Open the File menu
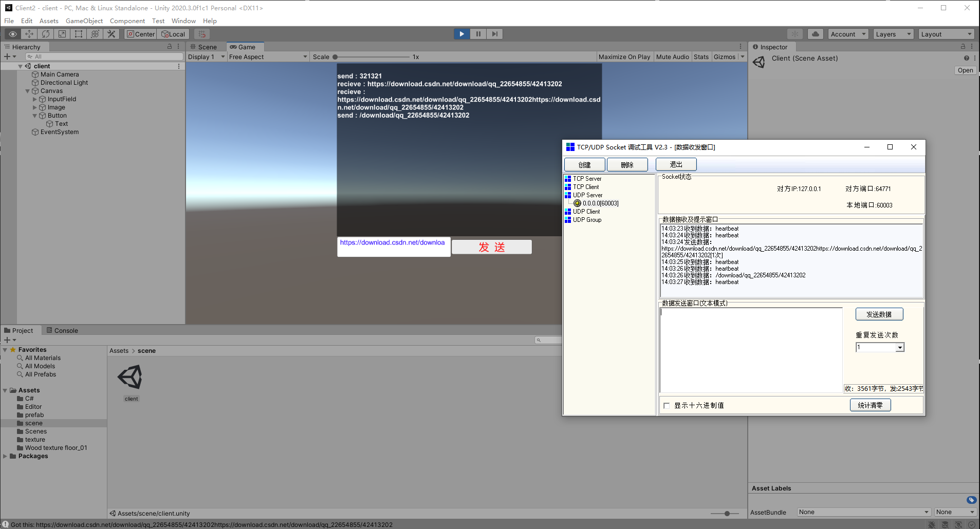980x529 pixels. (x=9, y=21)
